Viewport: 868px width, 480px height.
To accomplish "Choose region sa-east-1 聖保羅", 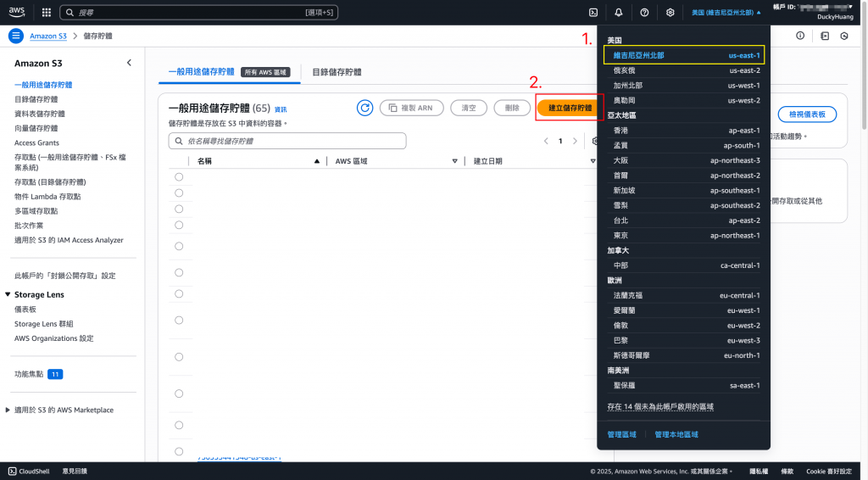I will tap(684, 385).
